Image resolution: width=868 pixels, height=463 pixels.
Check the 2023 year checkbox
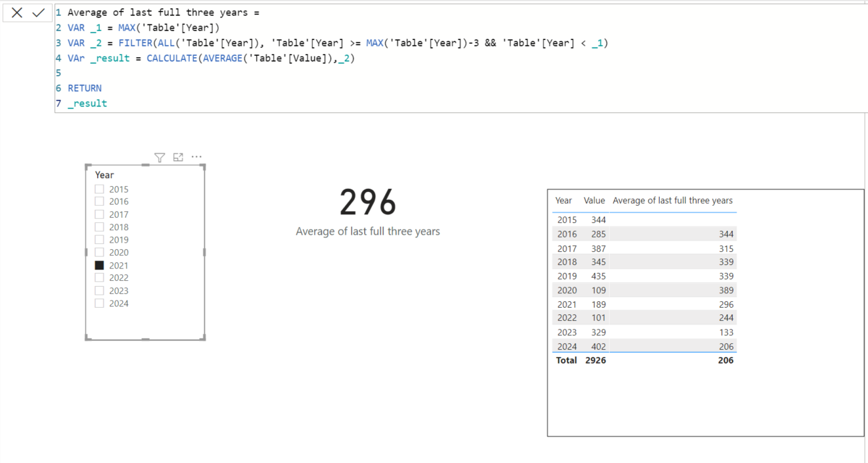[100, 291]
